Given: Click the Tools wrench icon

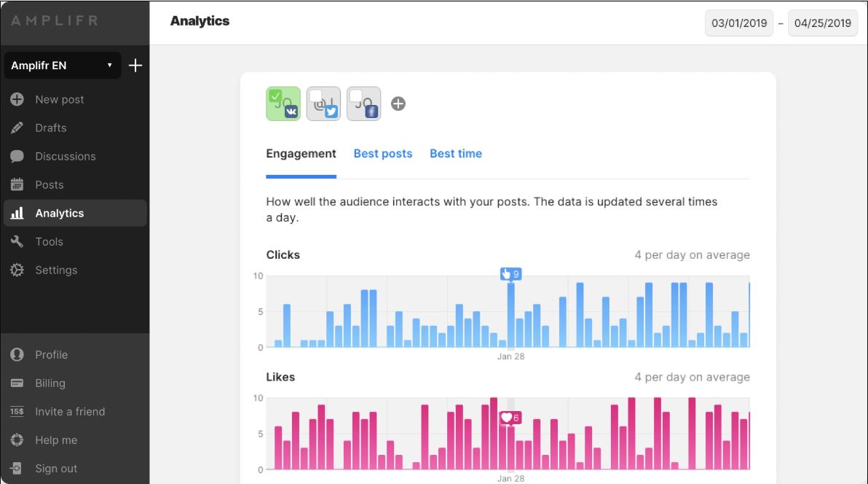Looking at the screenshot, I should (x=17, y=241).
